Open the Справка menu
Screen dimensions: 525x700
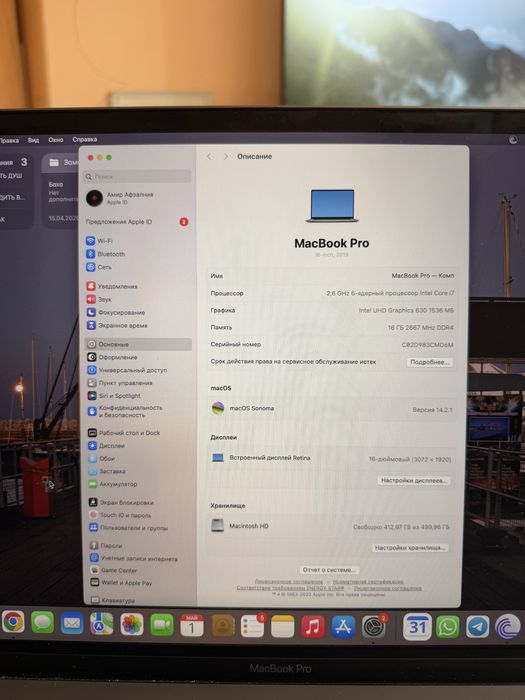tap(85, 139)
